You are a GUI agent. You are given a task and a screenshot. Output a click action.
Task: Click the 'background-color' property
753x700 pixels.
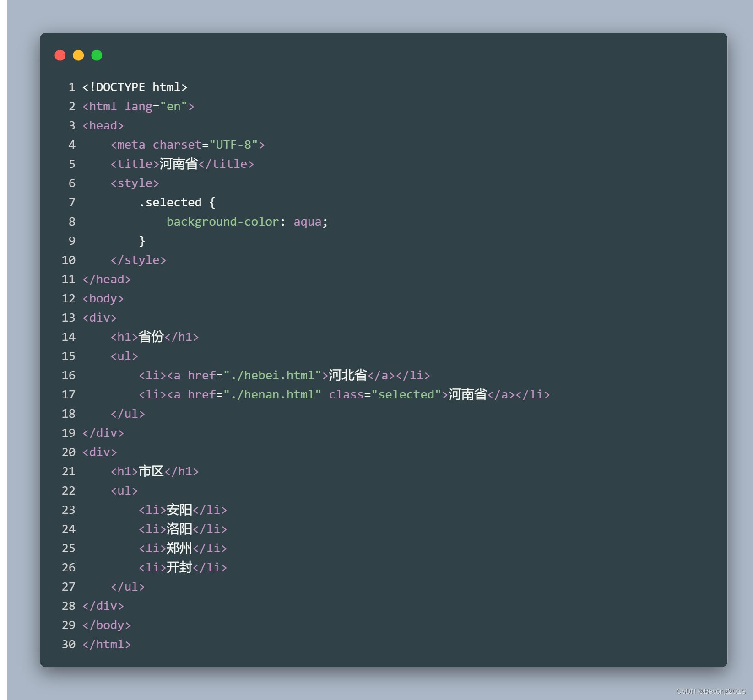coord(223,221)
